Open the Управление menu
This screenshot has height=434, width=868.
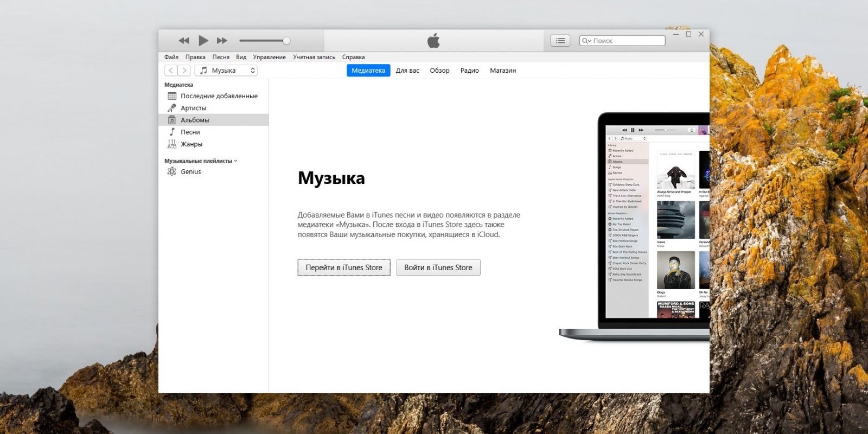pos(269,57)
